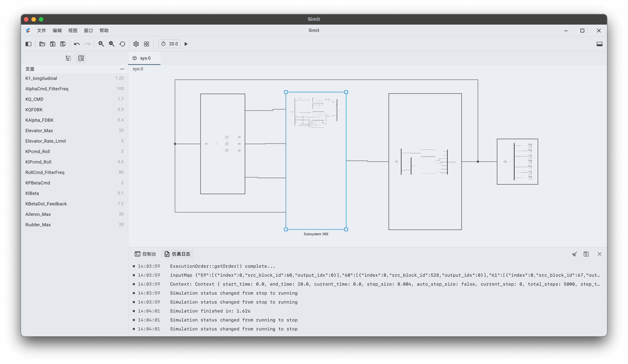
Task: Click the simulation time field 20.0
Action: [173, 44]
